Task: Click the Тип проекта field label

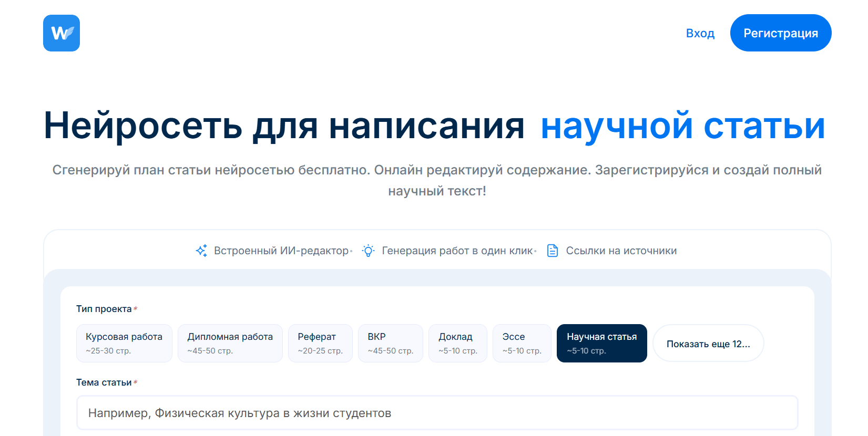Action: coord(104,309)
